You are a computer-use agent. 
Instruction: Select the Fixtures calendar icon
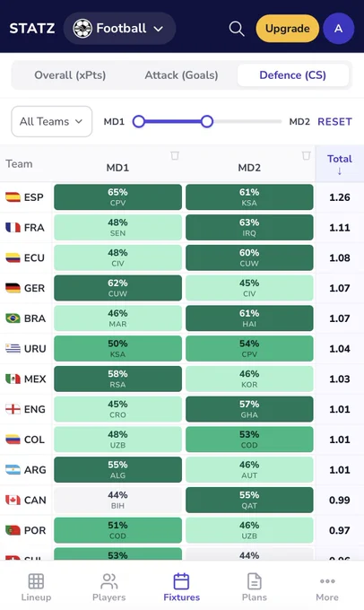click(181, 581)
